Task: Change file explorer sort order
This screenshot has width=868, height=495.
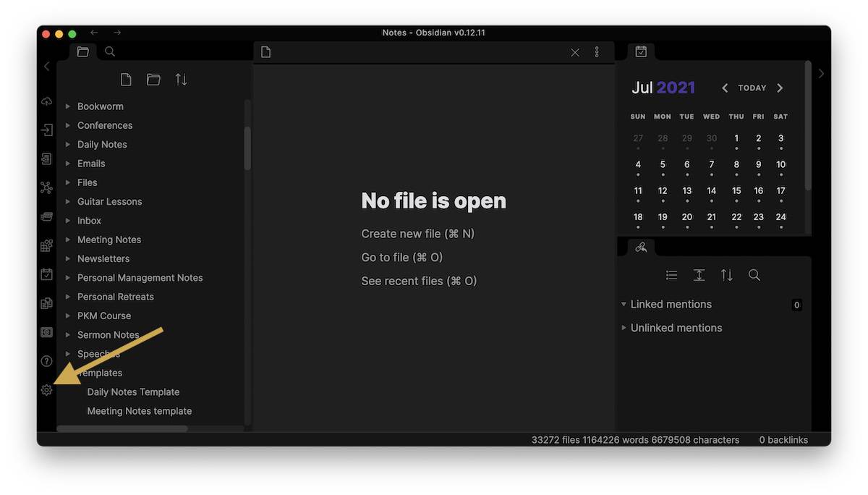Action: (181, 80)
